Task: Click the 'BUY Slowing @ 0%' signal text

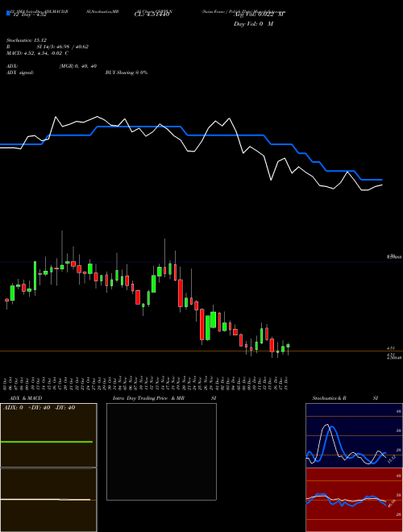Action: [x=127, y=73]
